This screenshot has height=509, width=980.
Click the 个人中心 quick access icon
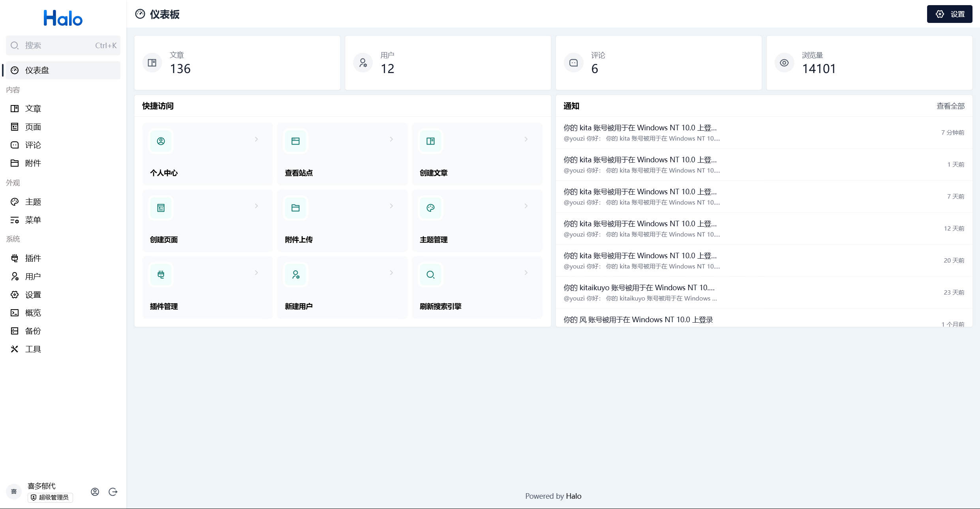[161, 141]
